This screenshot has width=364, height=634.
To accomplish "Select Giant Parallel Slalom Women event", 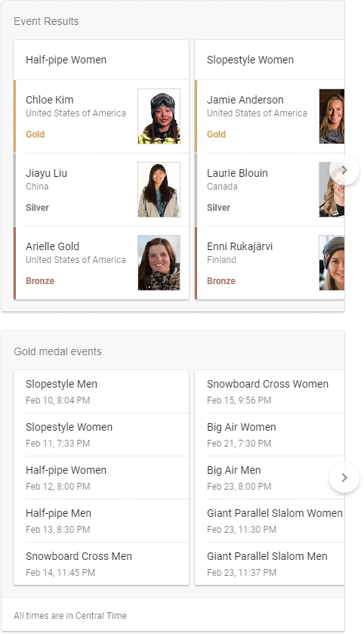I will 270,521.
